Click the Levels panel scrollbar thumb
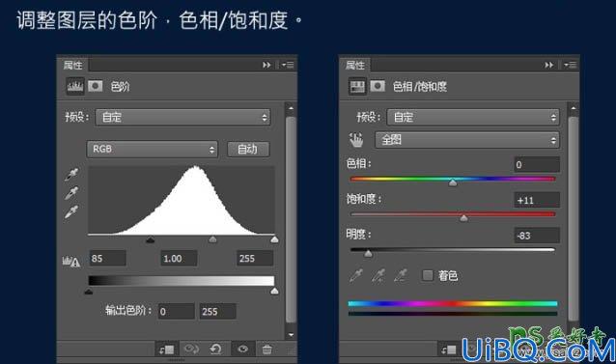The width and height of the screenshot is (616, 364). (x=291, y=219)
